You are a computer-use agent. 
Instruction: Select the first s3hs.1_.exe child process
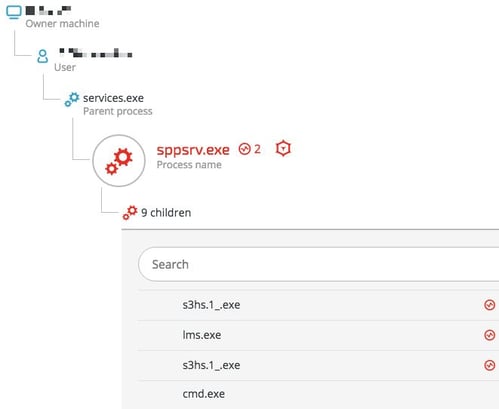[211, 305]
